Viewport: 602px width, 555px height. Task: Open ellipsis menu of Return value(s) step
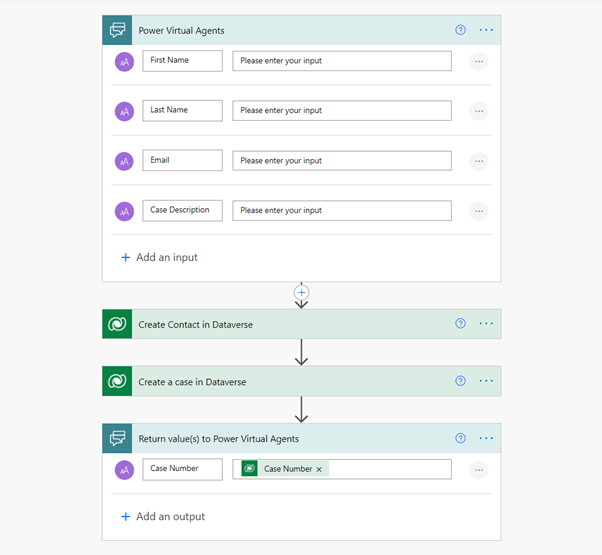coord(486,438)
